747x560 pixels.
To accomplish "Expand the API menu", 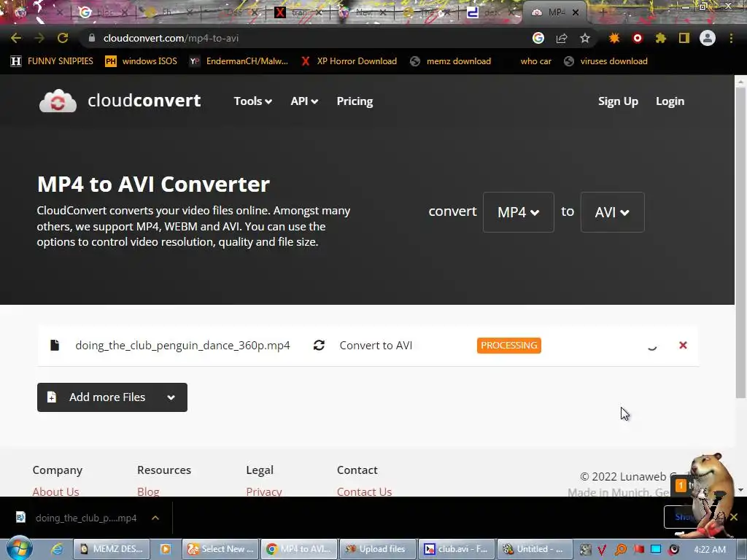I will (304, 101).
